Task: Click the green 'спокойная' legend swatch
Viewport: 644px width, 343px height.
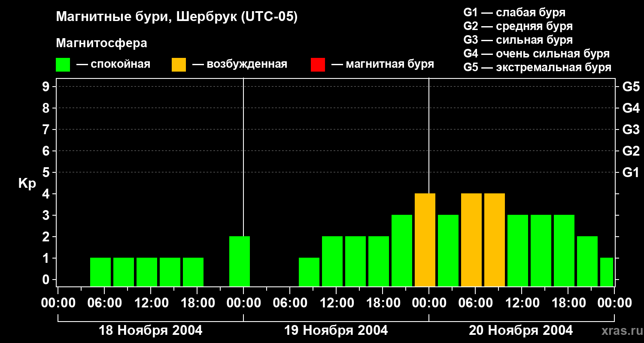Action: [x=63, y=65]
